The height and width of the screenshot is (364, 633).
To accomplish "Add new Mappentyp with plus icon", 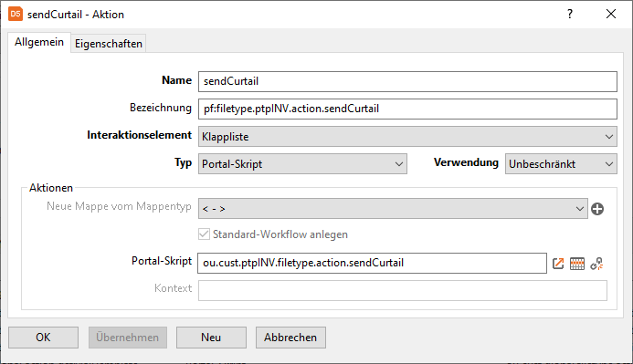I will (x=597, y=209).
